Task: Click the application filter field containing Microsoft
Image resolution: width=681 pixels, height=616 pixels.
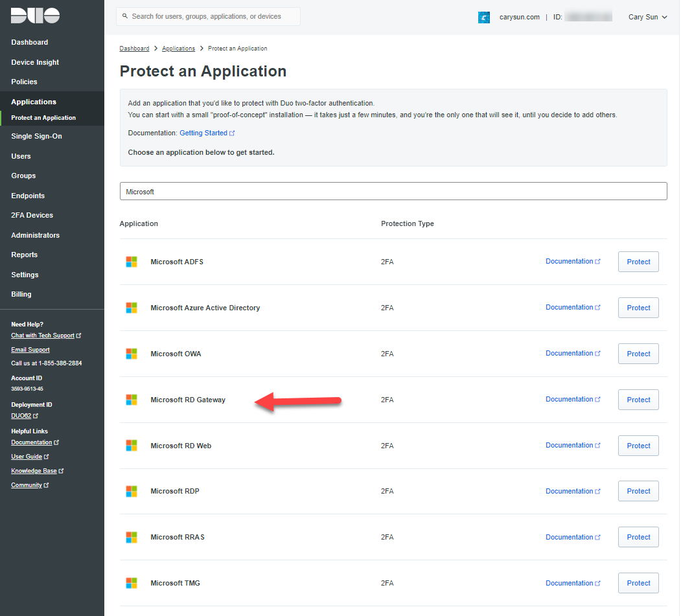Action: click(x=393, y=192)
